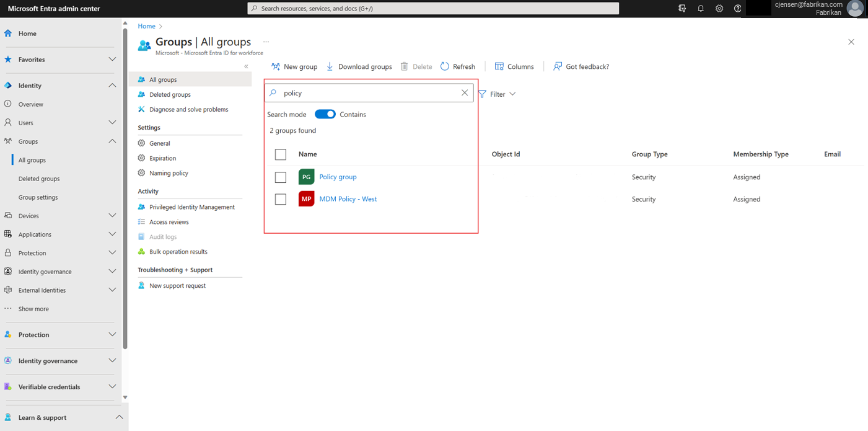This screenshot has width=868, height=431.
Task: Click the Identity diamond icon
Action: 8,86
